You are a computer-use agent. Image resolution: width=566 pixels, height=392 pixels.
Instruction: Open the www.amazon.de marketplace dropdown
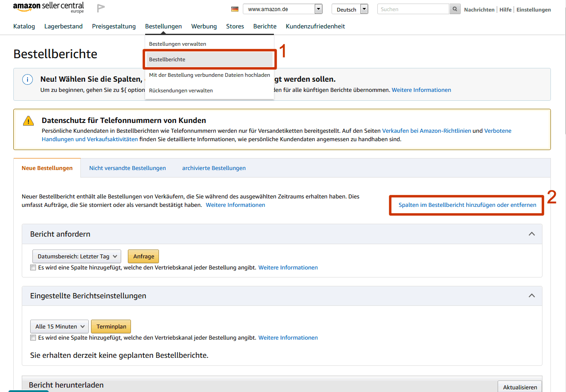pos(283,9)
